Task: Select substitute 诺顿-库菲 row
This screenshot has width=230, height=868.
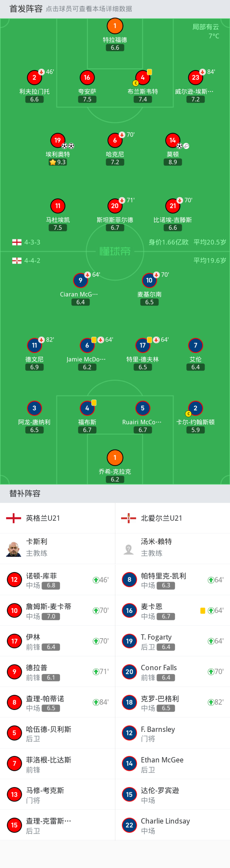Action: click(x=57, y=579)
